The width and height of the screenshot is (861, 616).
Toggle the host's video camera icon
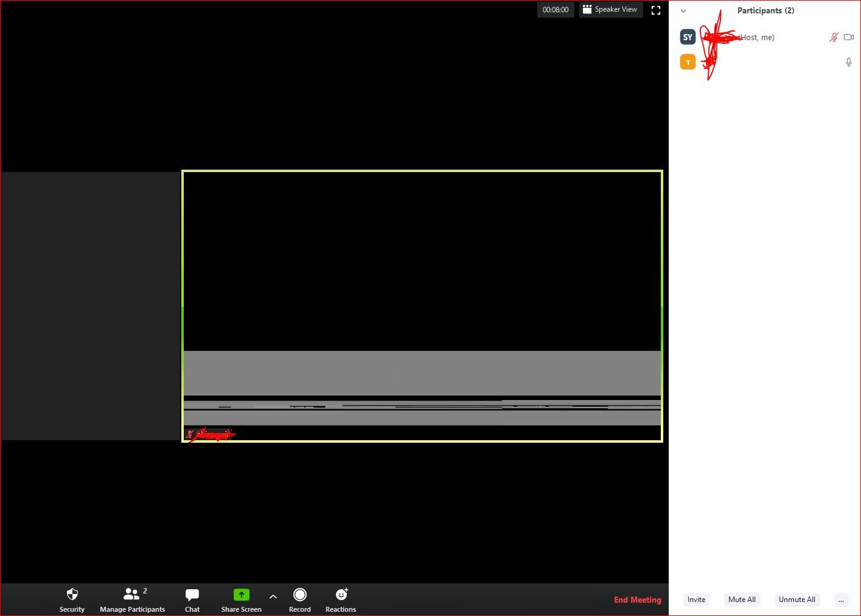(x=849, y=37)
